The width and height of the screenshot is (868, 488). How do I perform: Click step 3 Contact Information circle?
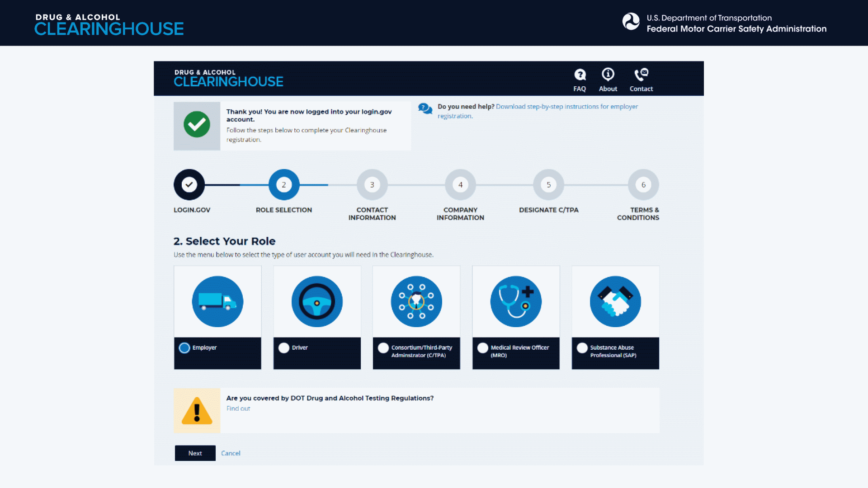[x=372, y=185]
